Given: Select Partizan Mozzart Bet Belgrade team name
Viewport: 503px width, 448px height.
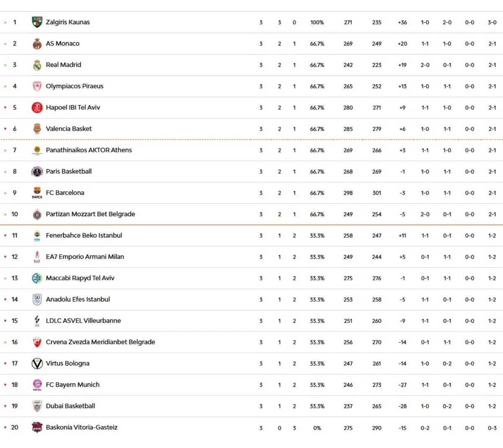Looking at the screenshot, I should [x=91, y=214].
